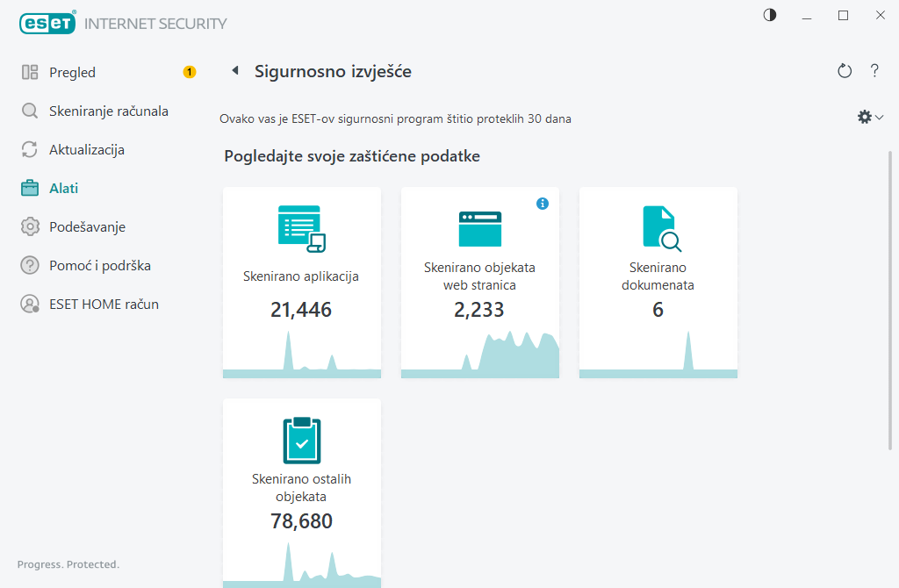Click the ESET logo in header
The height and width of the screenshot is (588, 899).
[x=47, y=23]
